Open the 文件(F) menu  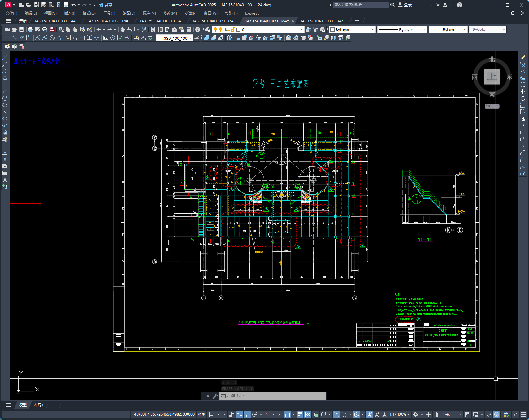[11, 13]
